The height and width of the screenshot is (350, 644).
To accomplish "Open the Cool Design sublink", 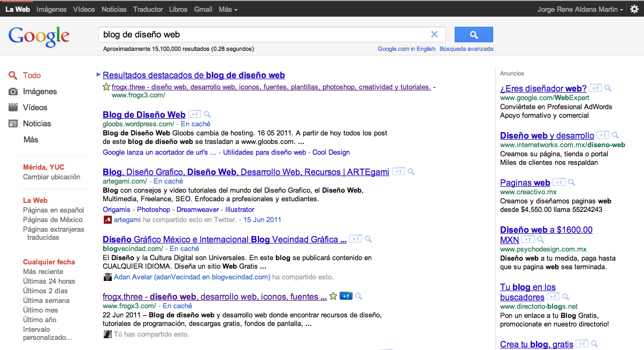I will tap(331, 152).
